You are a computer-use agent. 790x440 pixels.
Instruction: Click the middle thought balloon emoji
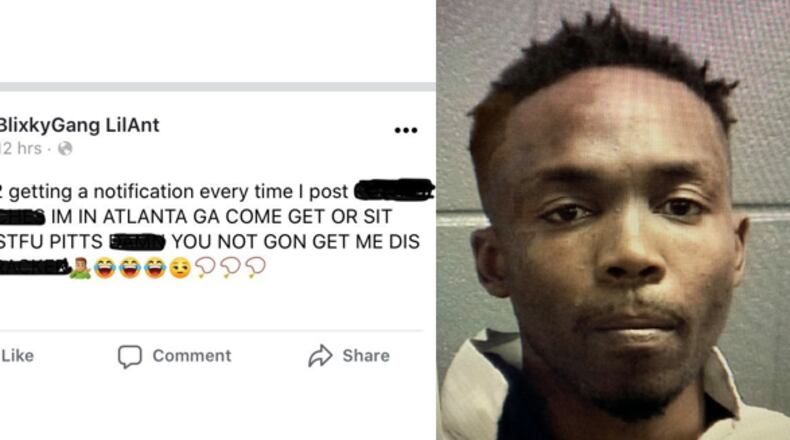click(230, 268)
